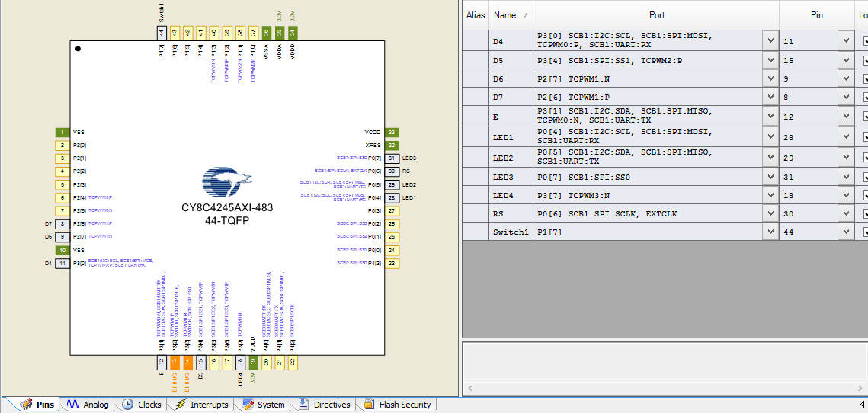868x413 pixels.
Task: Toggle the Lock checkbox for LED2 row
Action: (865, 157)
